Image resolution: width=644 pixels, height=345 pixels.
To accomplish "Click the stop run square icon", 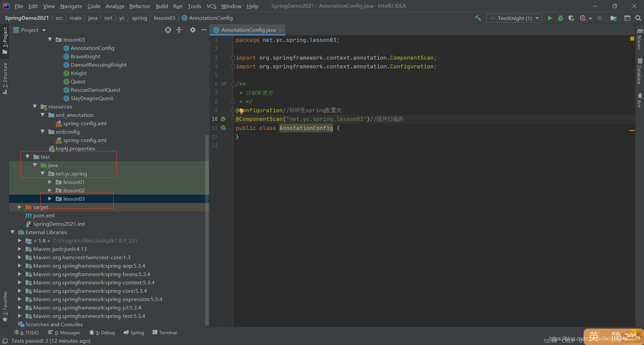I will [x=600, y=18].
